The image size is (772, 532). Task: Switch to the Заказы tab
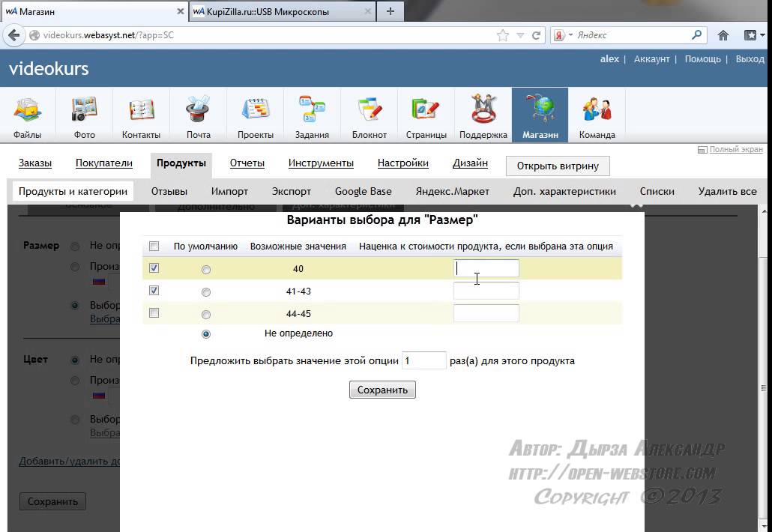pyautogui.click(x=35, y=163)
